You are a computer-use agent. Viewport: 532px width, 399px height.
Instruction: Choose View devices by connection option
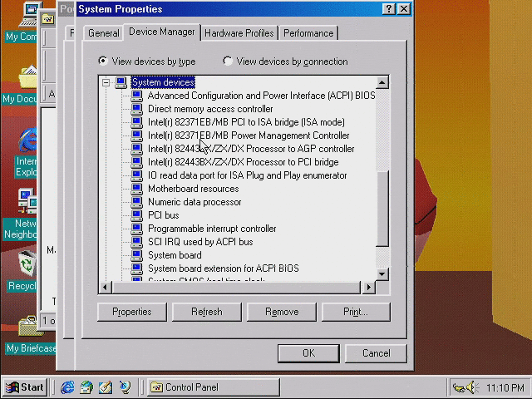coord(285,62)
